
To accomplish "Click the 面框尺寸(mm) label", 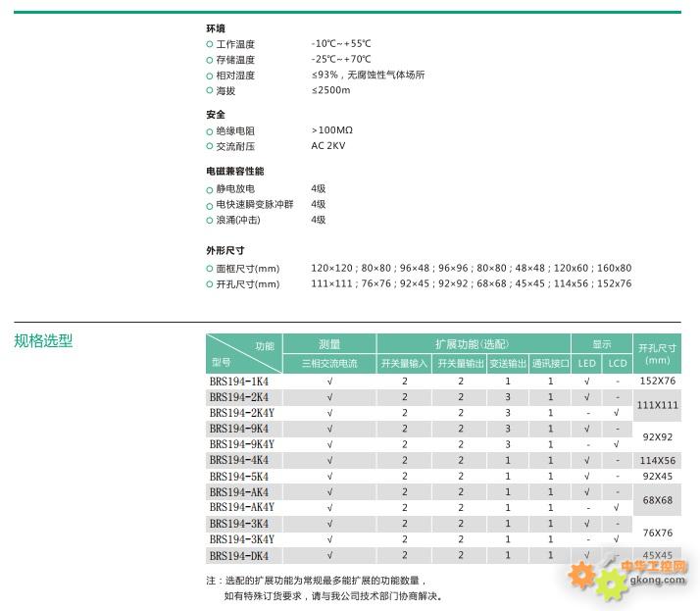I will coord(248,269).
